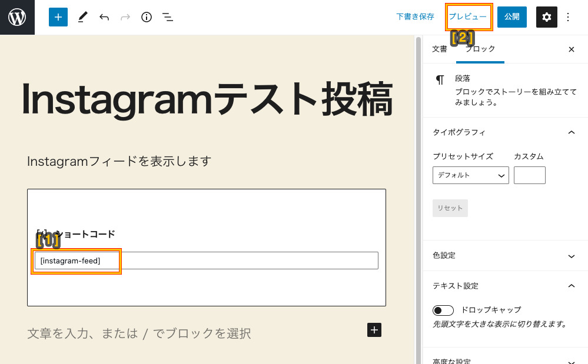588x364 pixels.
Task: Save draft with 下書き保存
Action: click(x=415, y=17)
